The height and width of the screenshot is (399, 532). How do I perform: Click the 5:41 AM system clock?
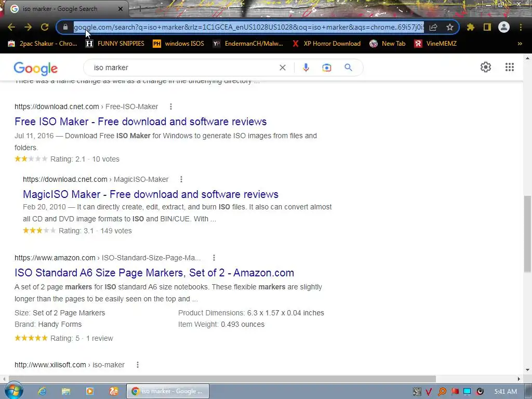[505, 392]
